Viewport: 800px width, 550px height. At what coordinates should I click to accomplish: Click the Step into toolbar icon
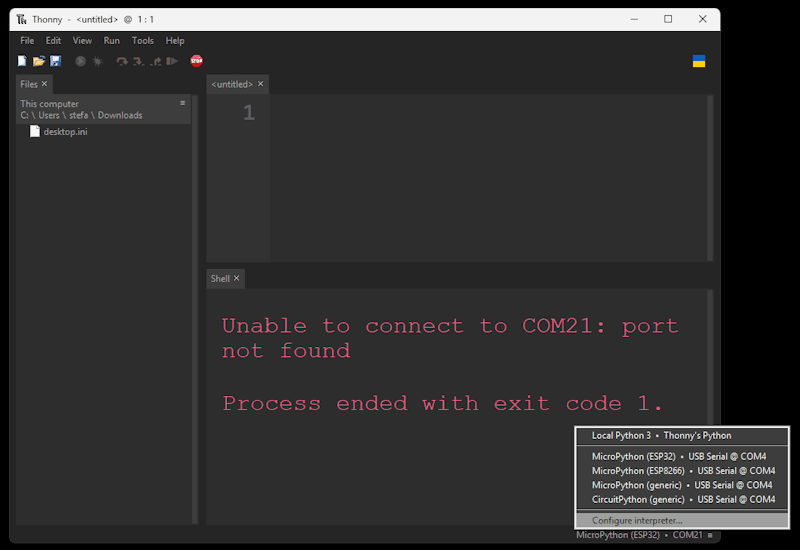point(138,61)
